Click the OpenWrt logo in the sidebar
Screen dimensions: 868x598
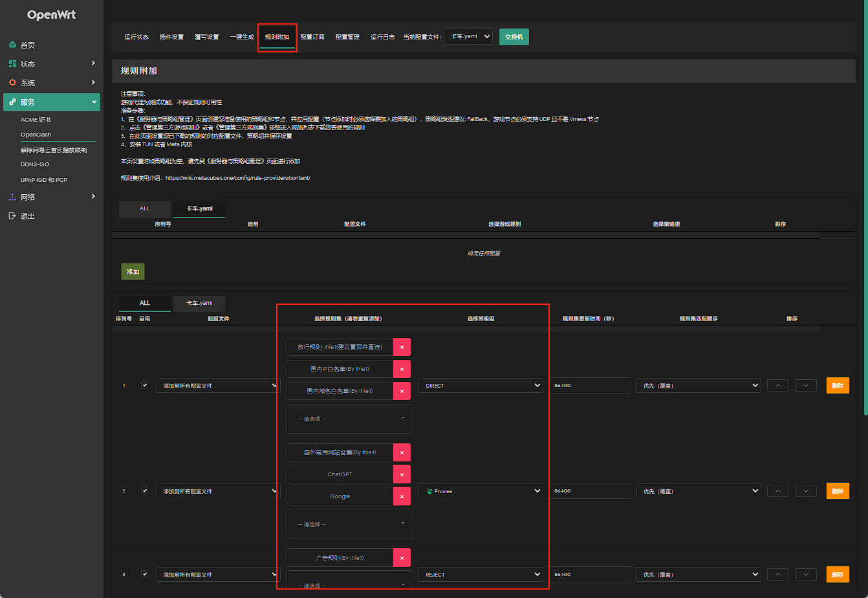click(x=52, y=15)
